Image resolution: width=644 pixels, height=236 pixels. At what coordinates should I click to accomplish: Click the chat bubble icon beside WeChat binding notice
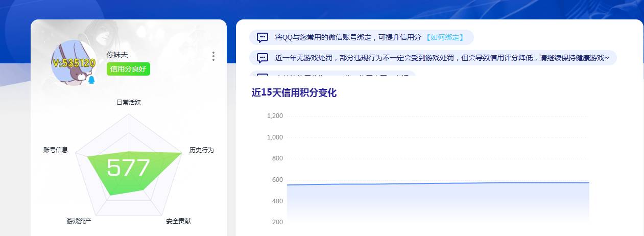pyautogui.click(x=263, y=37)
